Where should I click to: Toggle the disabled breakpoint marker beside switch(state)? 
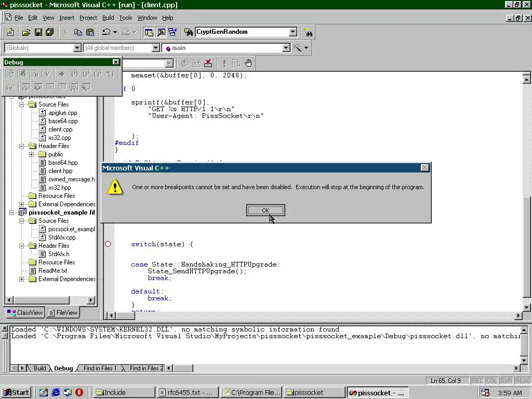tap(108, 244)
